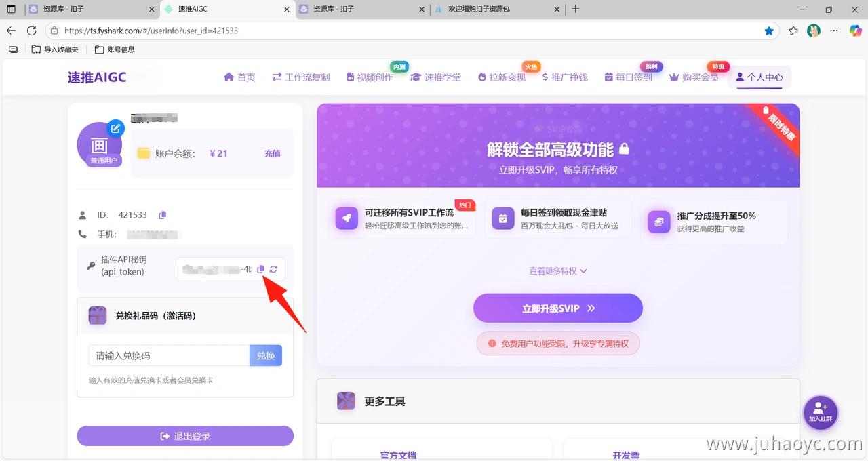Screen dimensions: 868x461
Task: Close the 速推AIGC browser tab
Action: (286, 9)
